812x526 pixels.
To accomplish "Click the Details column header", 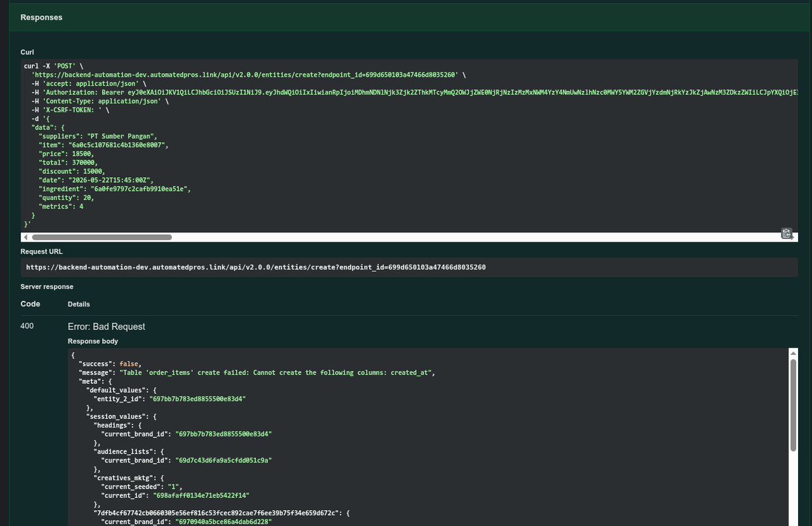I will 79,304.
